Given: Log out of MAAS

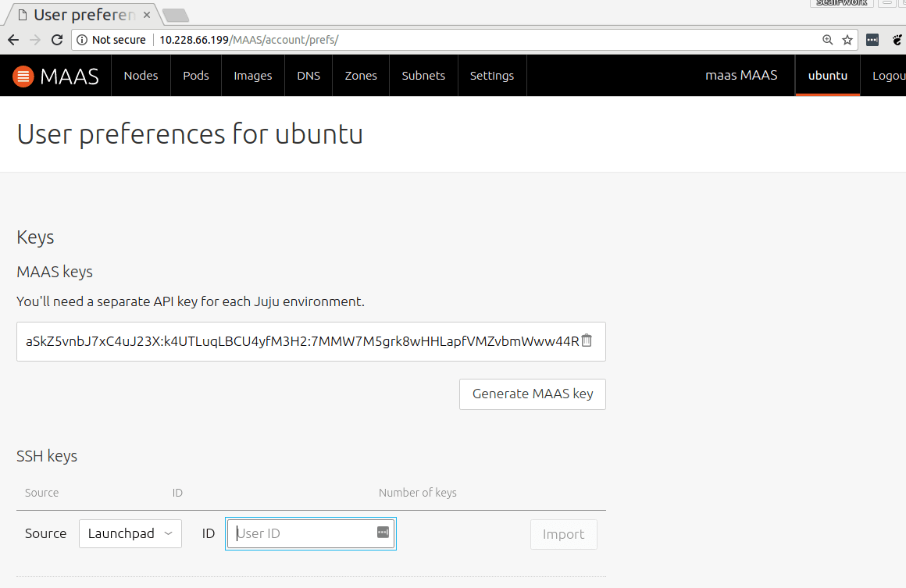Looking at the screenshot, I should (889, 75).
